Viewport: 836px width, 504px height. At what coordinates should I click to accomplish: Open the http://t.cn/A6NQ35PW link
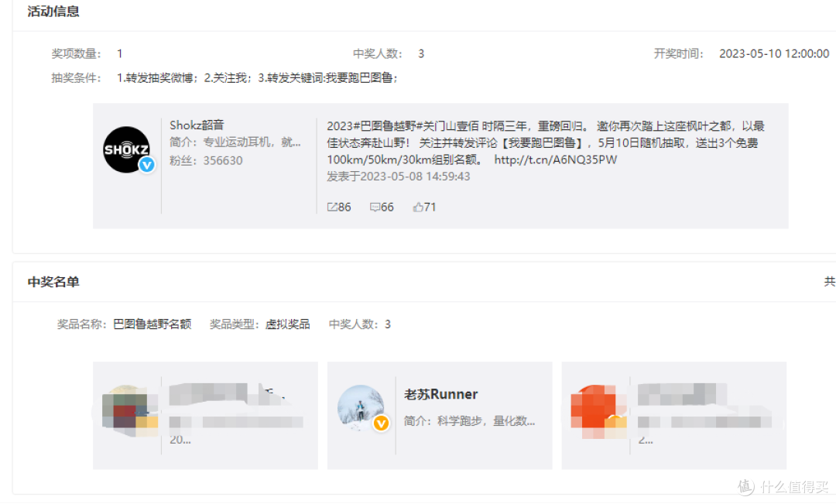[555, 159]
